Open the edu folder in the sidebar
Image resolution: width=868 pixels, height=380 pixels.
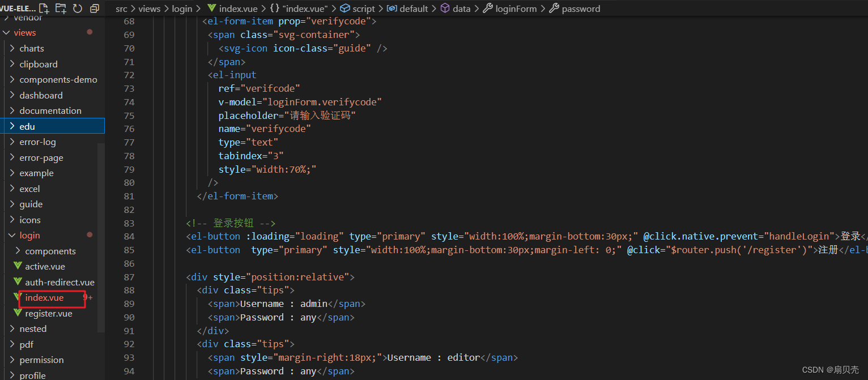coord(25,126)
